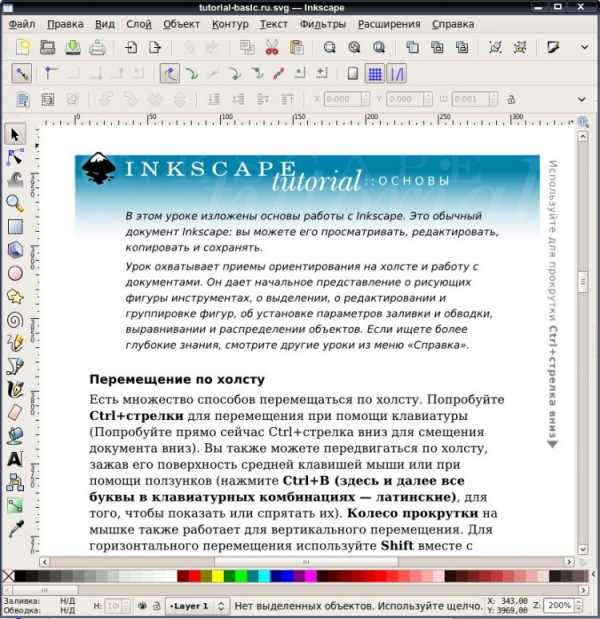Screen dimensions: 600x619
Task: Open the Layer 1 layer dropdown
Action: pos(196,606)
